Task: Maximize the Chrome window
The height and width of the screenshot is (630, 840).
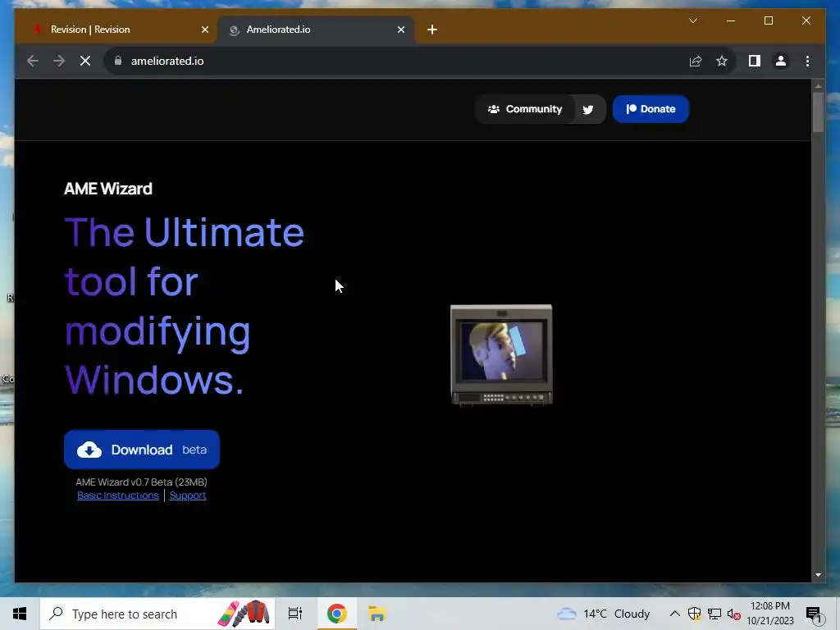Action: [x=768, y=21]
